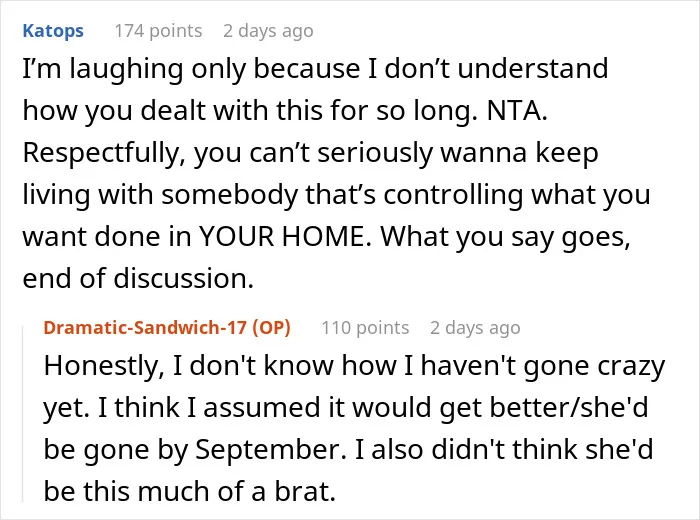This screenshot has height=520, width=700.
Task: Click the first line starting I'm laughing
Action: pos(315,69)
